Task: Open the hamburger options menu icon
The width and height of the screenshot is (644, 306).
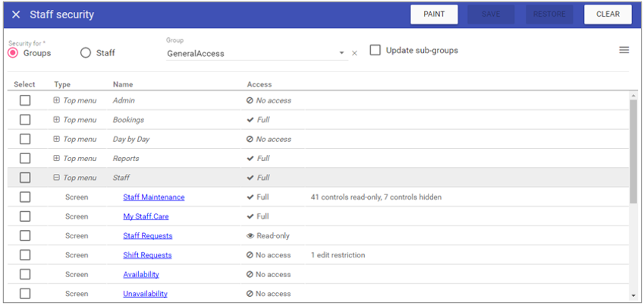Action: [624, 50]
